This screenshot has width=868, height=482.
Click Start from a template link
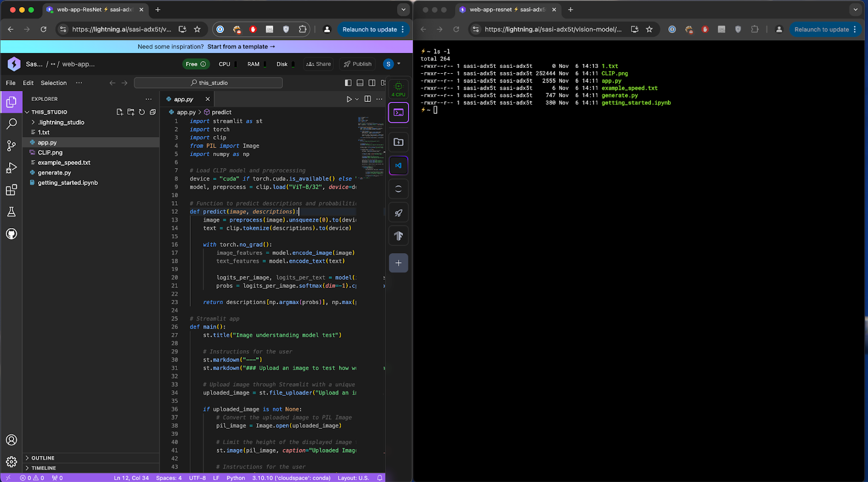(x=241, y=47)
